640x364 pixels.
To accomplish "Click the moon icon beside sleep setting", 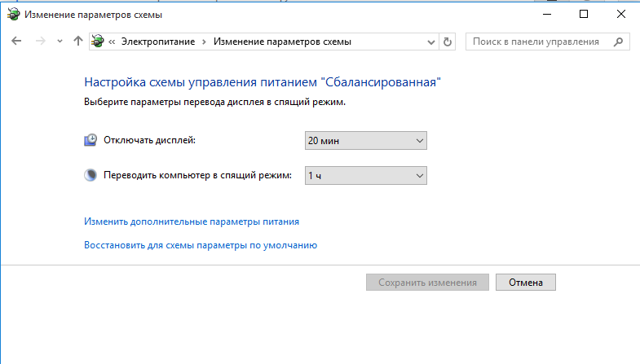I will (90, 175).
